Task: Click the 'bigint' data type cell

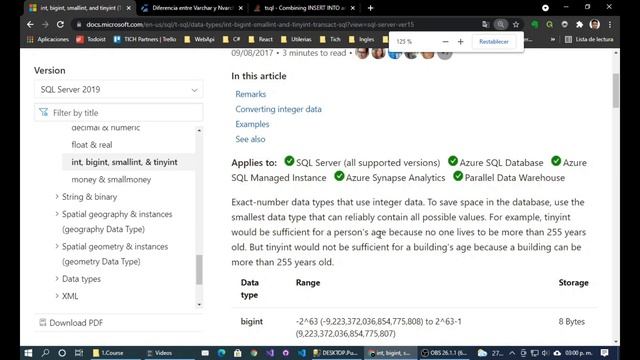Action: point(252,322)
